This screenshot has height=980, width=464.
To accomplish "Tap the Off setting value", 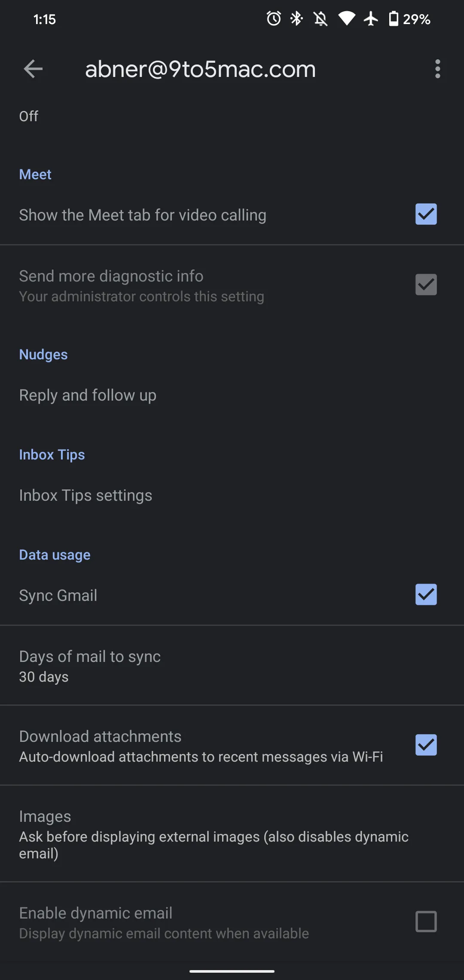I will [x=29, y=116].
